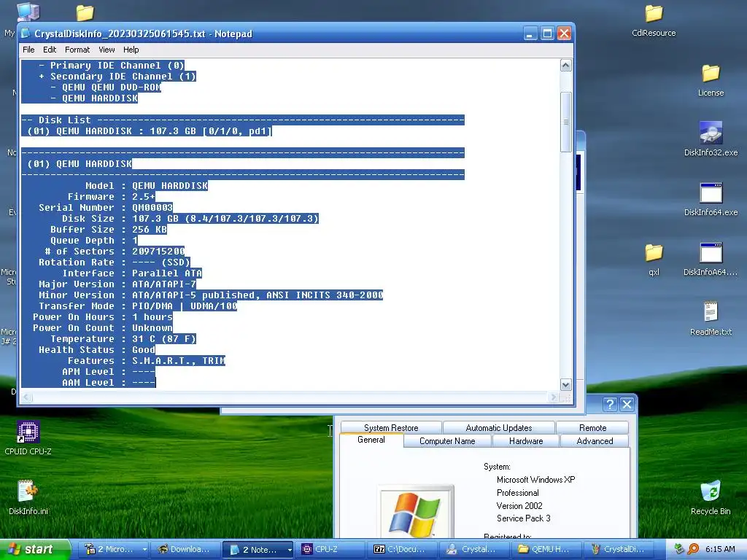
Task: Switch to Automatic Updates tab
Action: pos(499,427)
